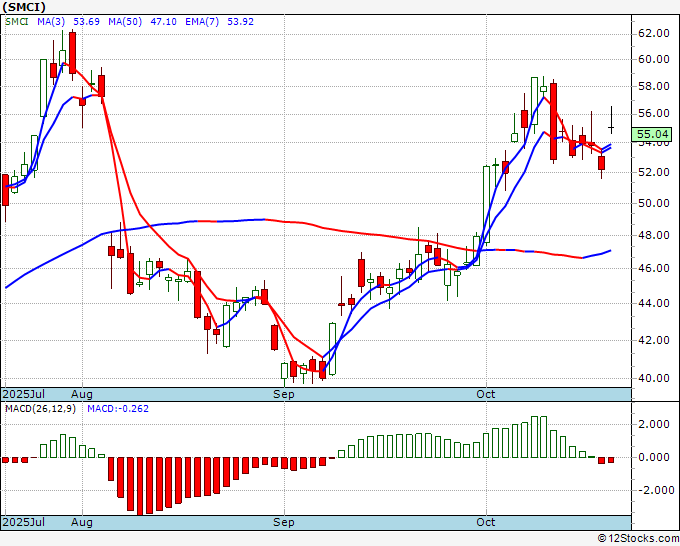Screen dimensions: 680x546
Task: Click Oct on the price chart axis
Action: [x=486, y=394]
